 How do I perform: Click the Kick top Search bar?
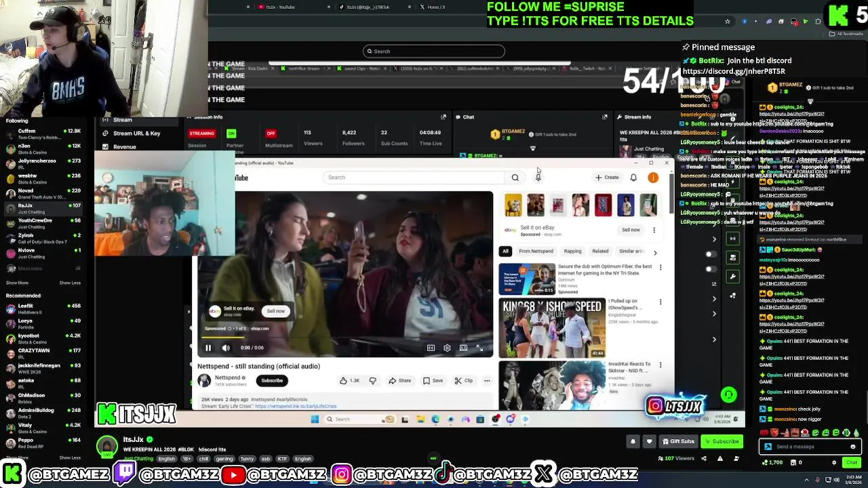(434, 52)
